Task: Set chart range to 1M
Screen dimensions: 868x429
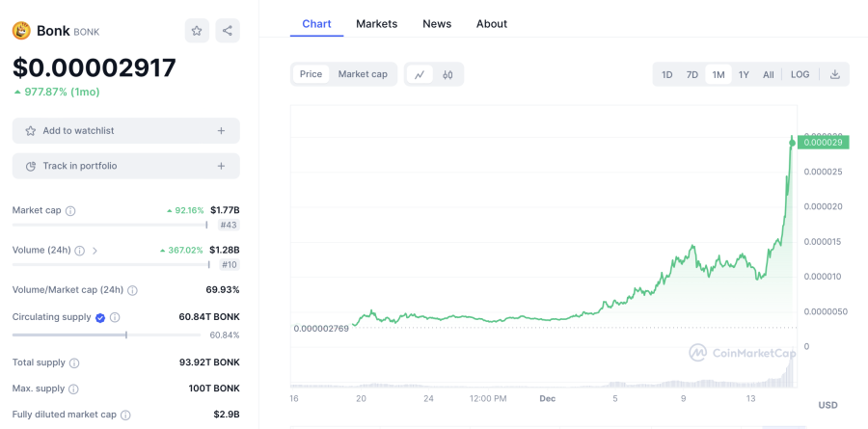Action: (x=718, y=75)
